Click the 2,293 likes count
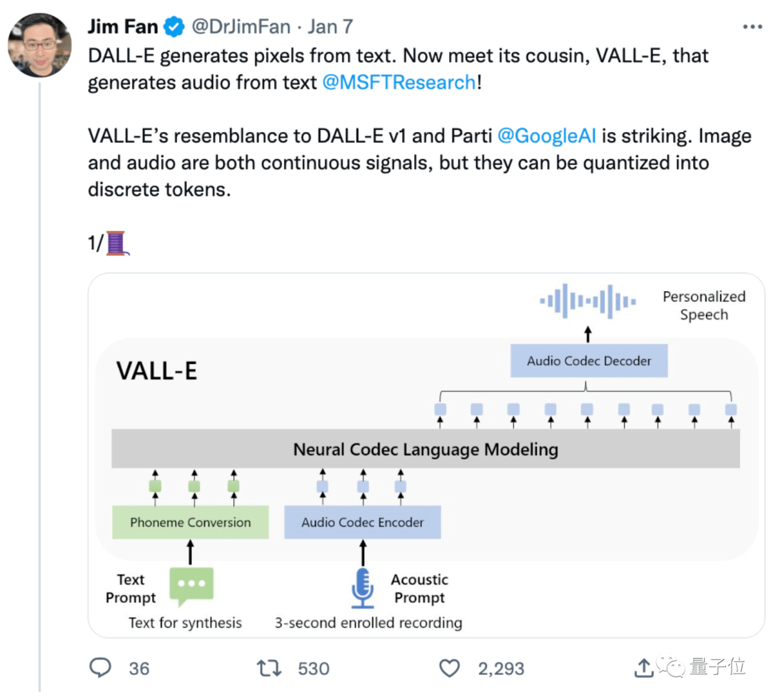Image resolution: width=771 pixels, height=700 pixels. point(501,669)
